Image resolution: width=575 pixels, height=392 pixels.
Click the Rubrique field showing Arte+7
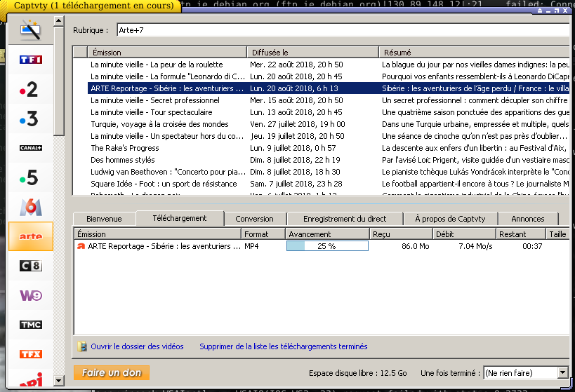tap(343, 30)
